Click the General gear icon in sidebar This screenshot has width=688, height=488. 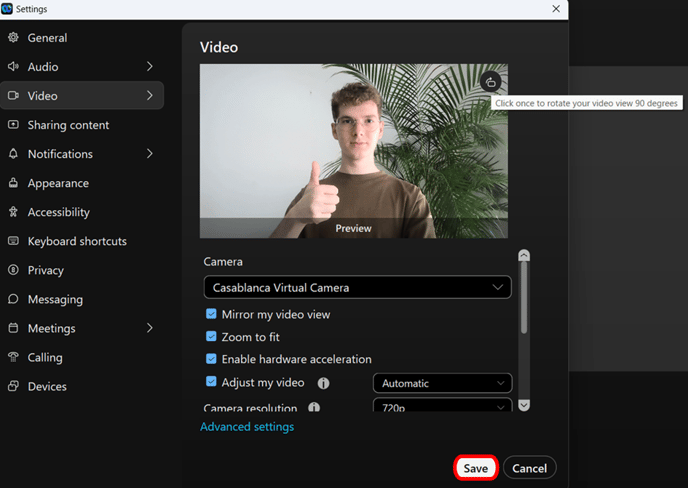[14, 38]
